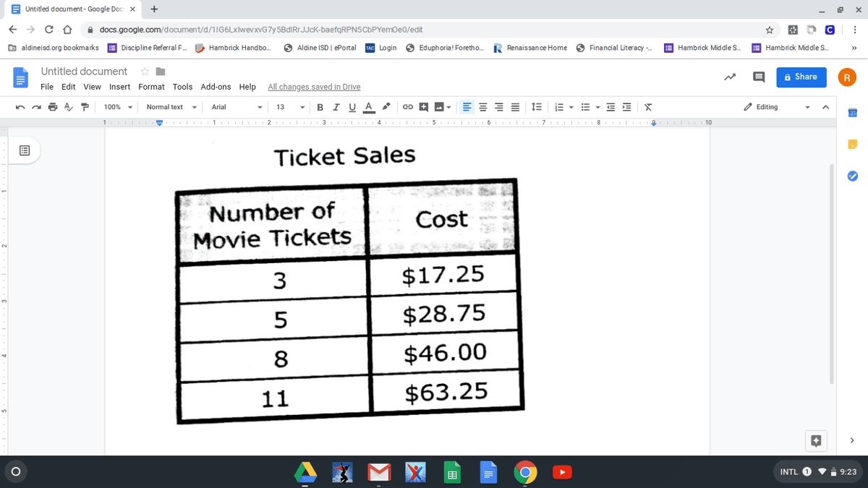This screenshot has width=868, height=488.
Task: Open Hambrick Handbo... bookmark
Action: tap(233, 48)
